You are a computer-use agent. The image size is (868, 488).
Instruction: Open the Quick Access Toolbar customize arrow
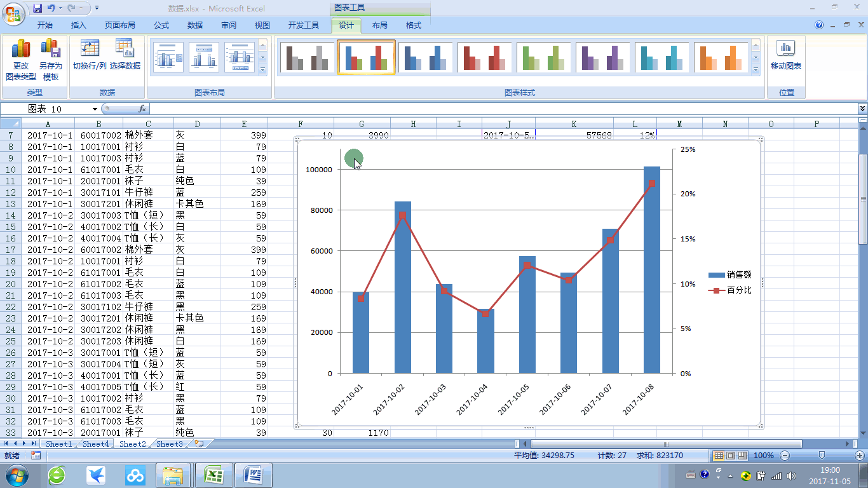(x=97, y=8)
